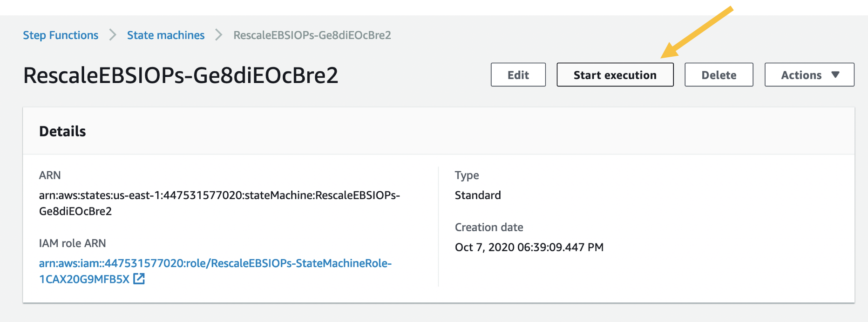
Task: Click the external link icon after IAM role
Action: click(x=139, y=279)
